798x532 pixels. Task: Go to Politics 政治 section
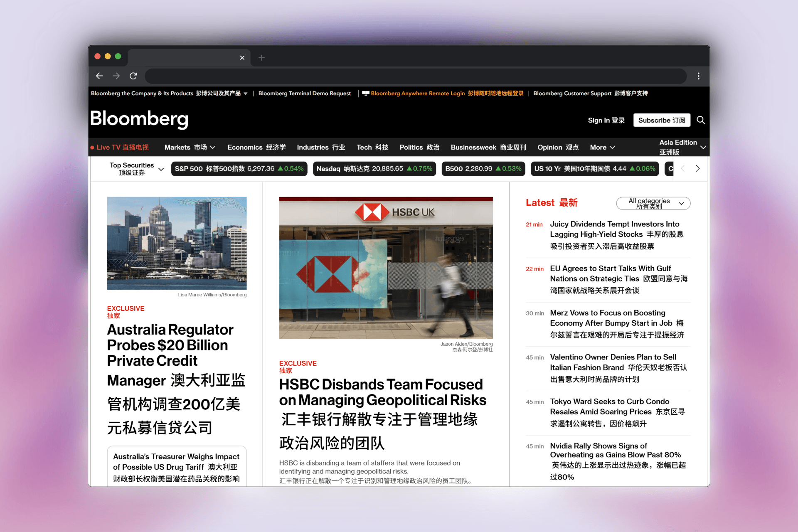(419, 148)
